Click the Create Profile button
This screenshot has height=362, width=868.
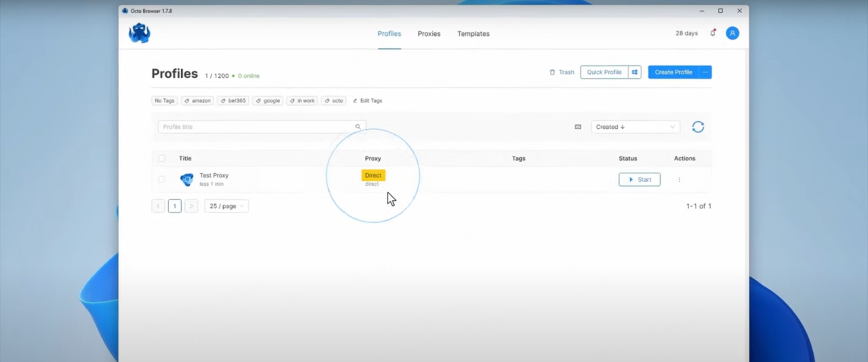[x=673, y=72]
